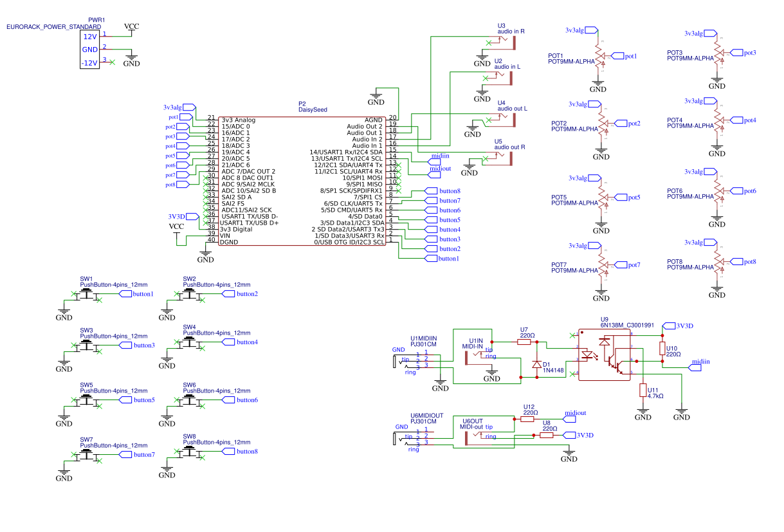The image size is (784, 532).
Task: Select the U10 resistor symbol
Action: tap(662, 349)
